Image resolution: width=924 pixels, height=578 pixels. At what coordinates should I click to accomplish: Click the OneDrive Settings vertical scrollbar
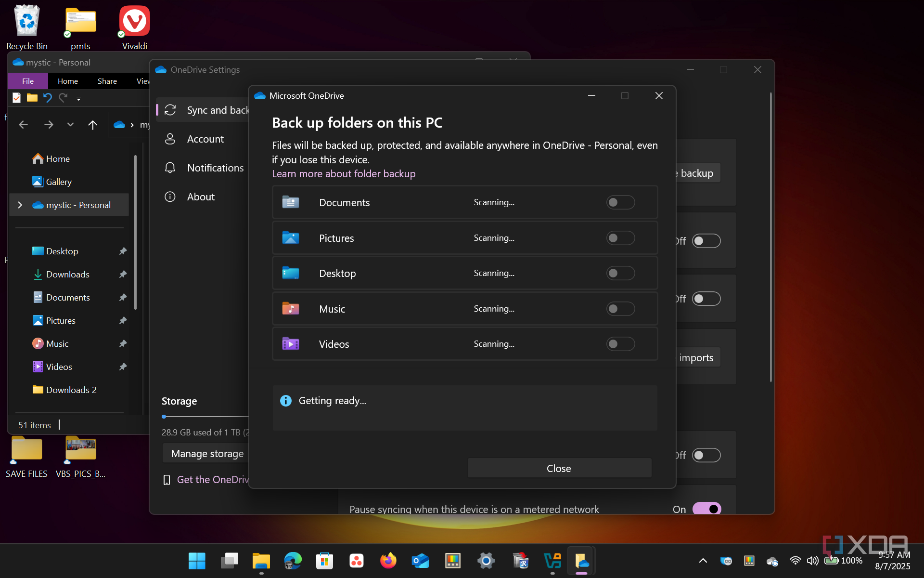[x=770, y=237]
